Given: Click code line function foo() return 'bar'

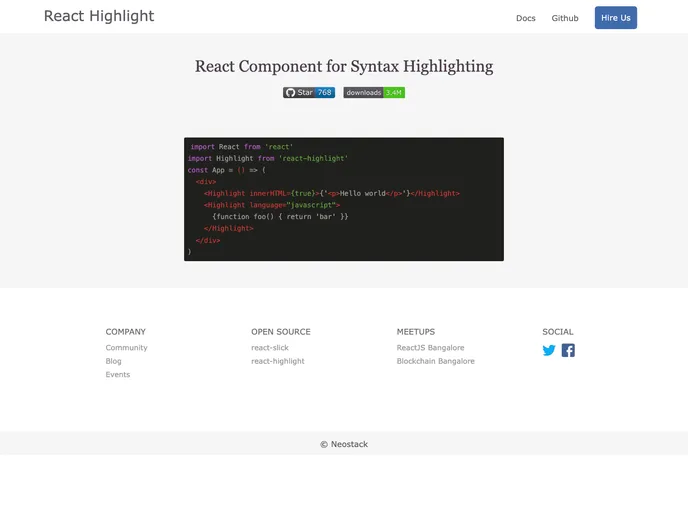Looking at the screenshot, I should pos(280,217).
